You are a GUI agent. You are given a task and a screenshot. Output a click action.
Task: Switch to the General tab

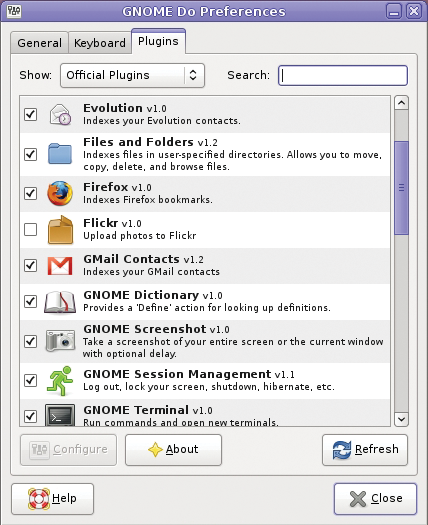tap(40, 43)
